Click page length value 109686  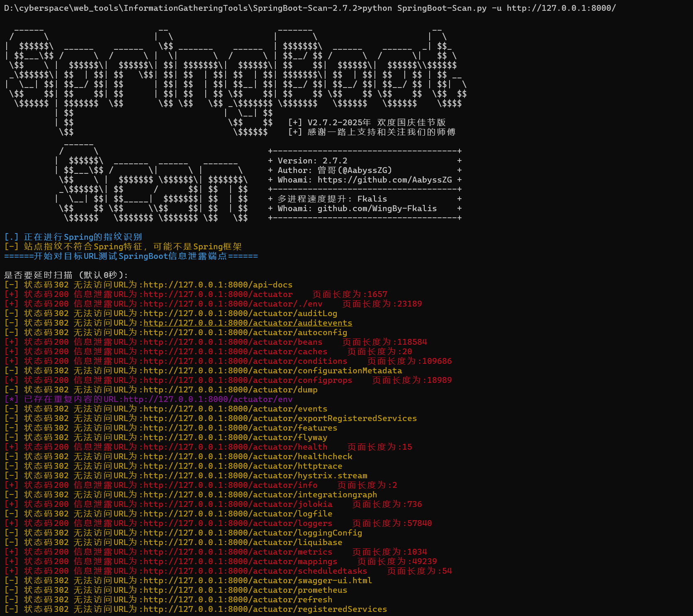437,361
